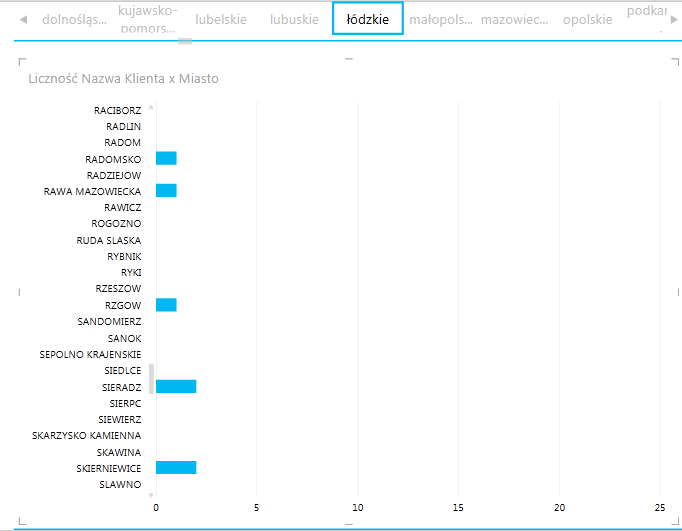Viewport: 682px width, 531px height.
Task: Select the SIERADZ bar in chart
Action: tap(176, 386)
